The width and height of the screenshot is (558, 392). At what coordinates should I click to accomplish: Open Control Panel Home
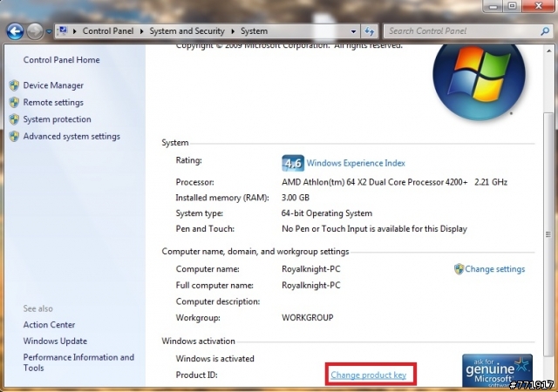[x=62, y=60]
